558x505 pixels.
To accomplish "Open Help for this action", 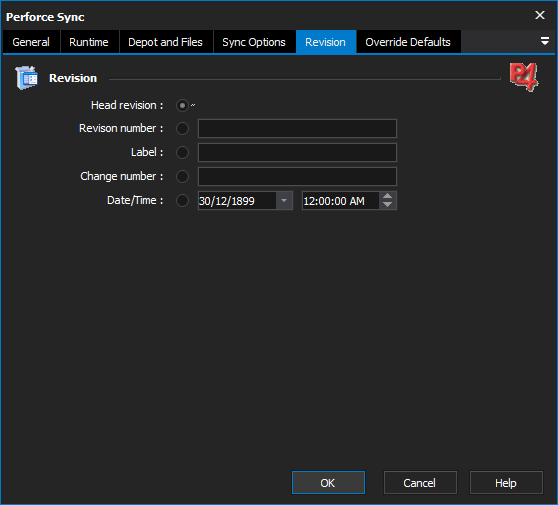I will (506, 483).
